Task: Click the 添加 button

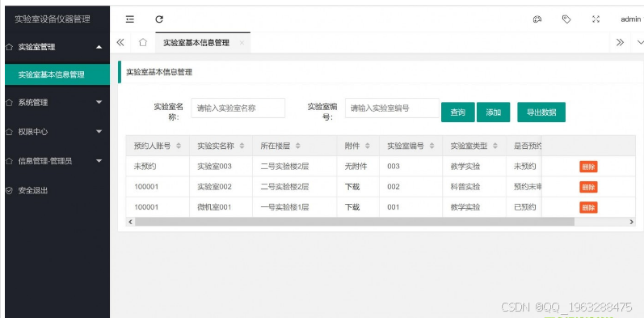Action: pos(493,112)
